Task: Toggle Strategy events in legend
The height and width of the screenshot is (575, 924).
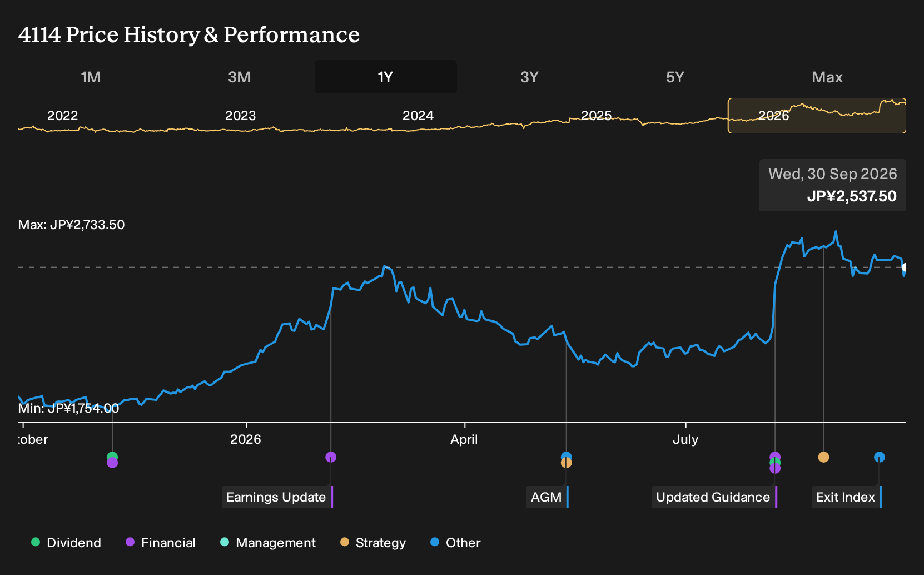Action: [x=373, y=543]
